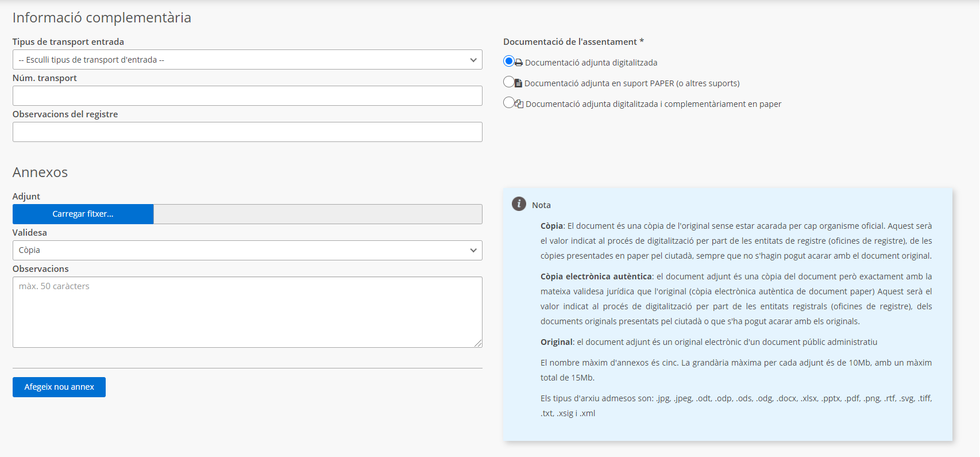Choose the suport PAPER documentation radio button
The width and height of the screenshot is (980, 457).
[x=508, y=82]
